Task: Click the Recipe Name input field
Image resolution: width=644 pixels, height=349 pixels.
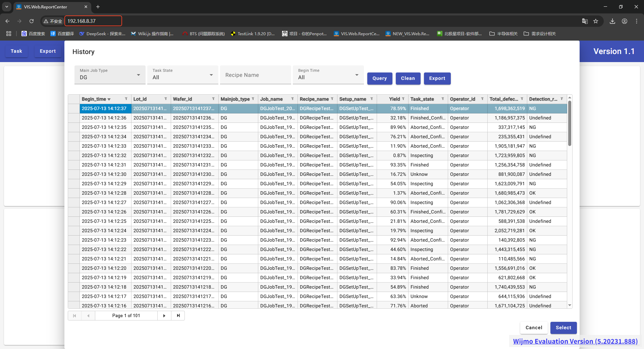Action: point(256,75)
